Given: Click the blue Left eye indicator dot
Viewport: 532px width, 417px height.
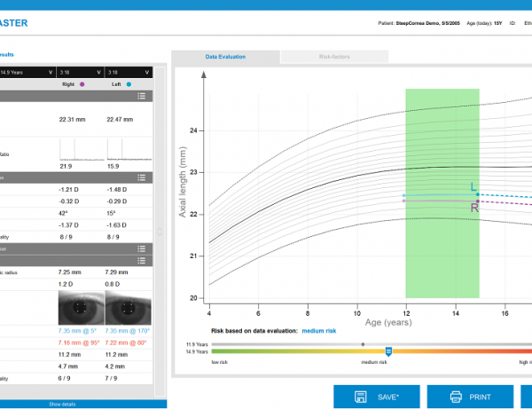Looking at the screenshot, I should coord(129,84).
